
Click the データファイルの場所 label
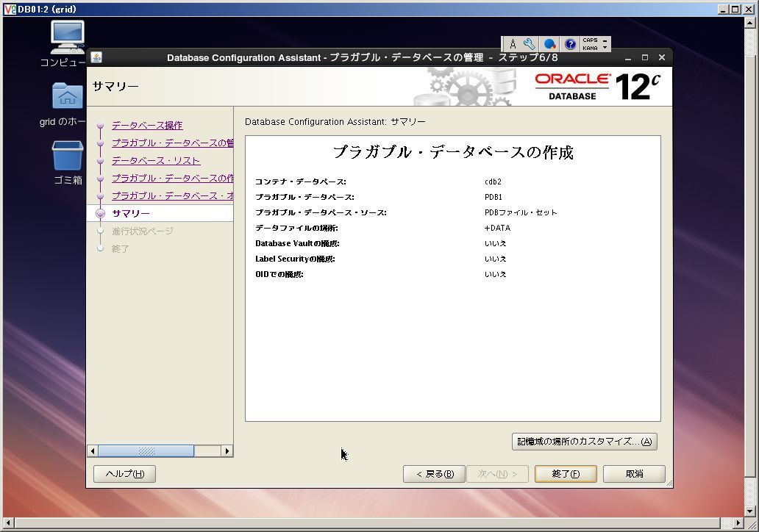point(296,229)
